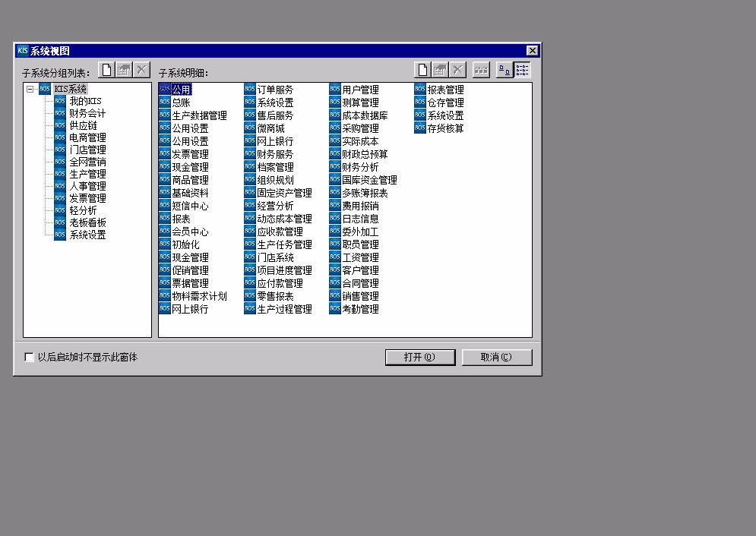Click delete icon in 子系统明细 toolbar

point(457,71)
